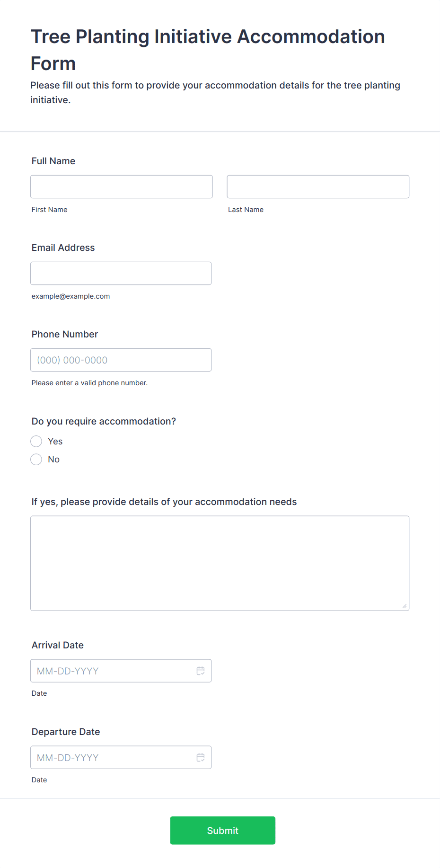Click the First Name input field
This screenshot has height=868, width=440.
coord(122,187)
